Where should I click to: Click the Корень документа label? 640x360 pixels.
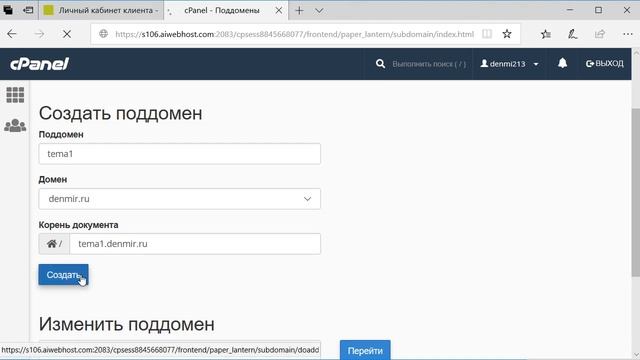pos(78,225)
